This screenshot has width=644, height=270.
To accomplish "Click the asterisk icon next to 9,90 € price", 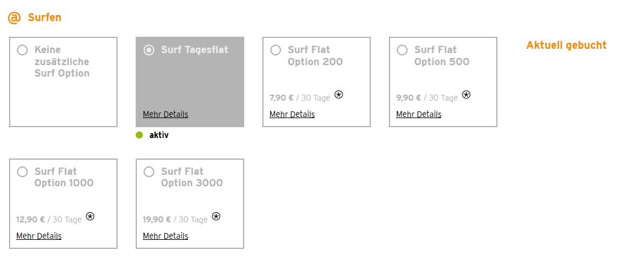I will (x=466, y=95).
